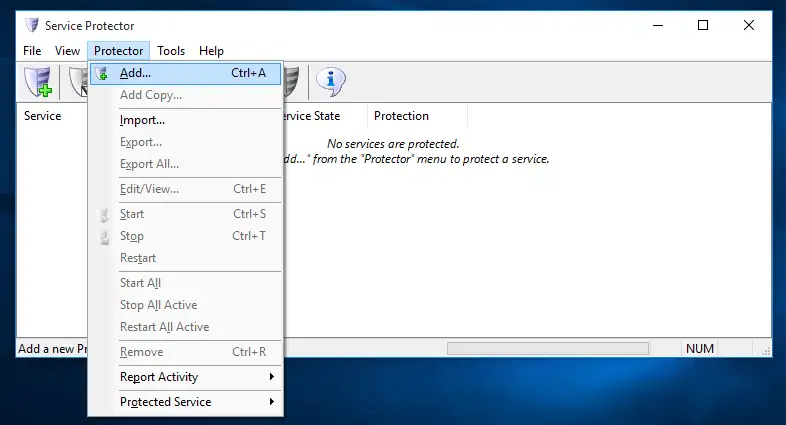The width and height of the screenshot is (786, 425).
Task: Click the window resize grip in status bar
Action: (766, 351)
